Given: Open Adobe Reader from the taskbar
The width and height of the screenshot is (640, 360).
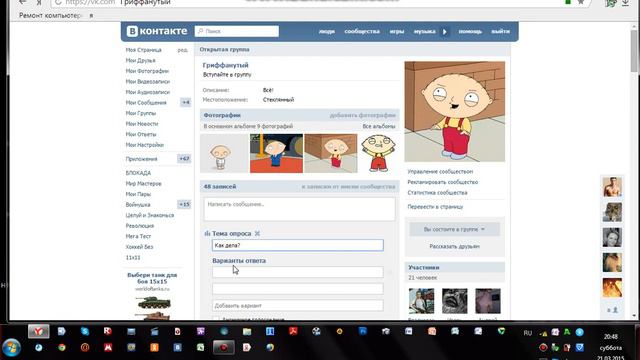Looking at the screenshot, I should (293, 331).
